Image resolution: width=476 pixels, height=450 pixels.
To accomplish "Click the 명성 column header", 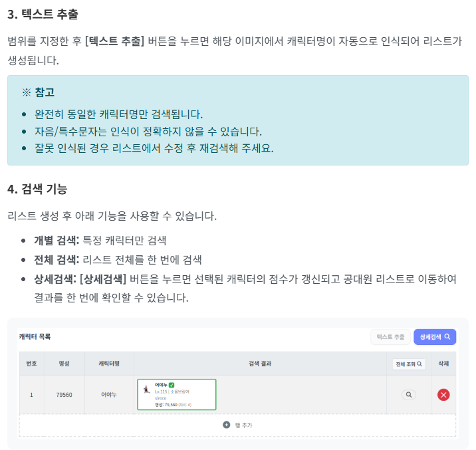I will coord(64,364).
